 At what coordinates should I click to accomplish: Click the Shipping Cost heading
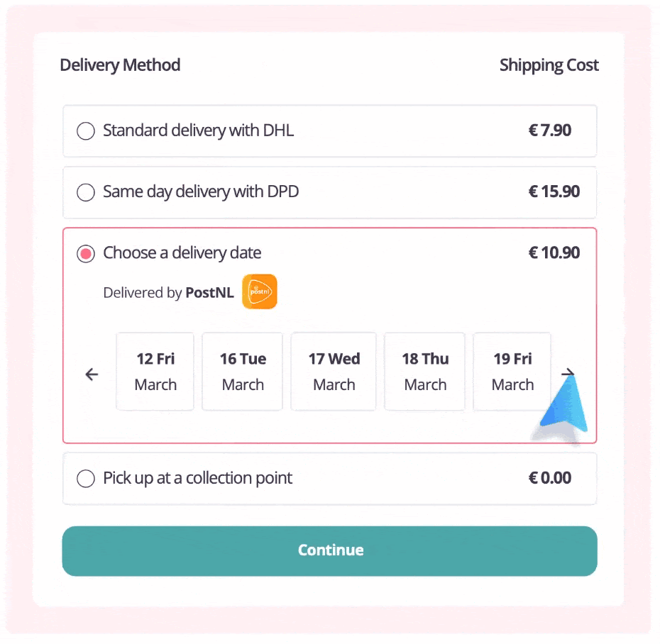(549, 65)
